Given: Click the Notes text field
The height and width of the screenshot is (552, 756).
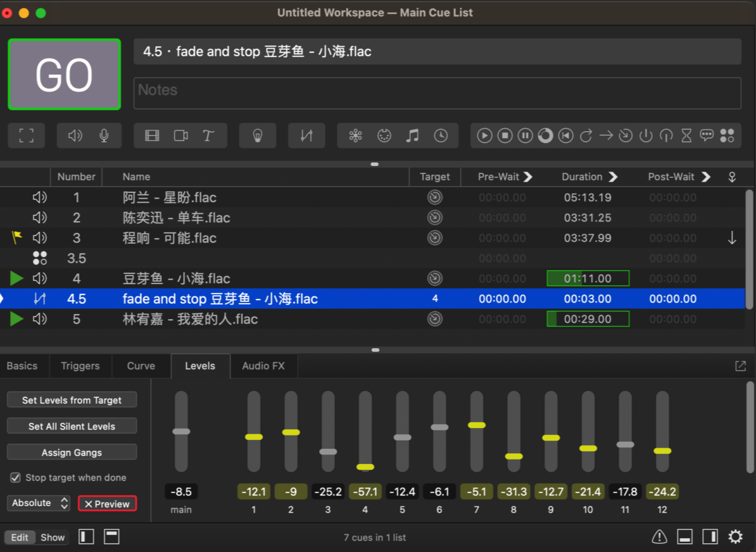Looking at the screenshot, I should pyautogui.click(x=438, y=93).
